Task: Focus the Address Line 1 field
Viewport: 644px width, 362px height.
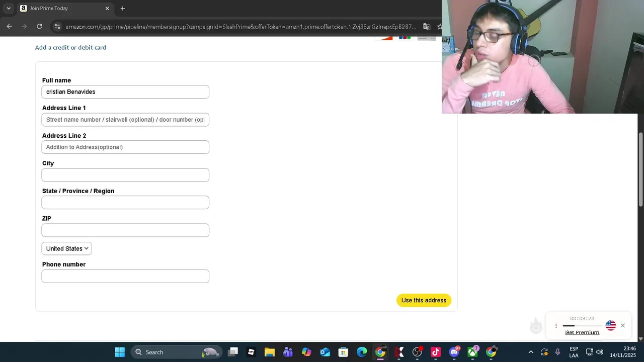Action: pos(125,120)
